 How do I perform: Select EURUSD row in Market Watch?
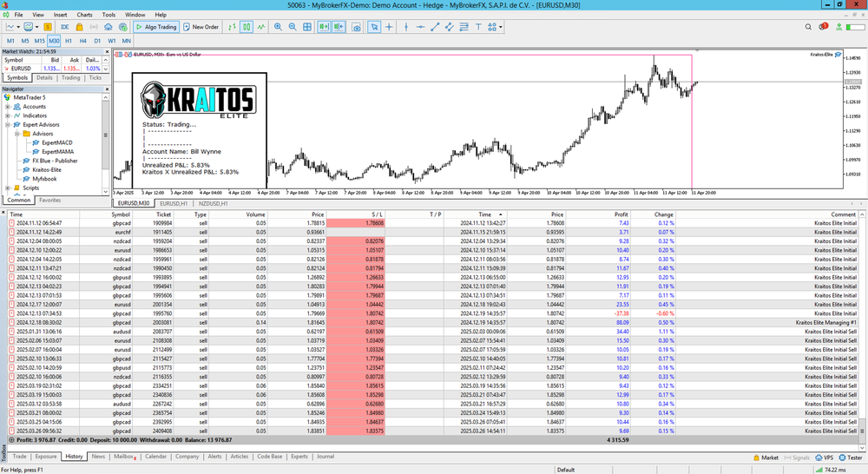coord(55,69)
